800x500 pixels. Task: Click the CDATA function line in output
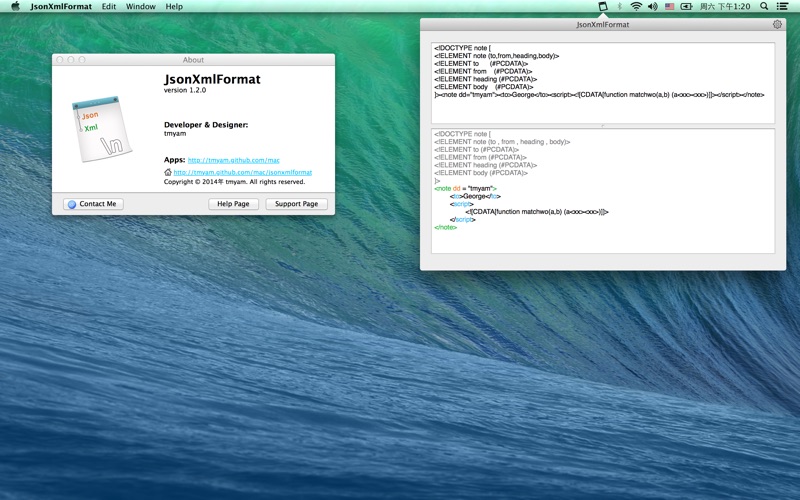point(537,212)
